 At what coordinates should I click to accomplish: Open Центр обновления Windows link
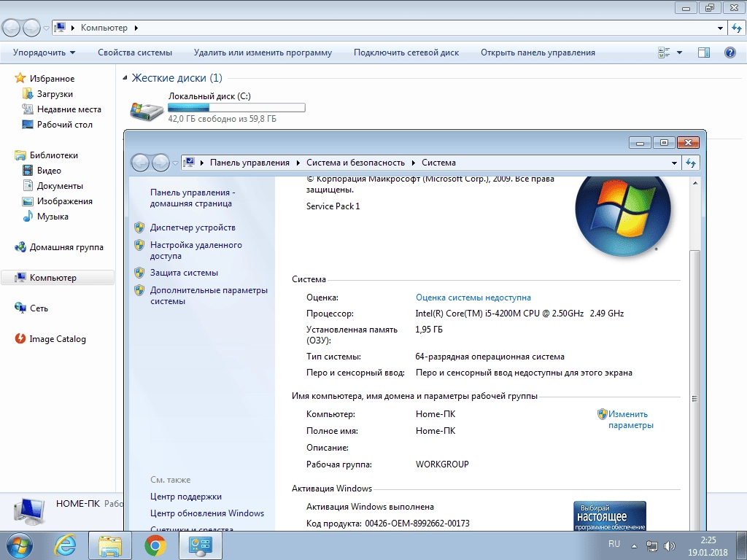(206, 513)
